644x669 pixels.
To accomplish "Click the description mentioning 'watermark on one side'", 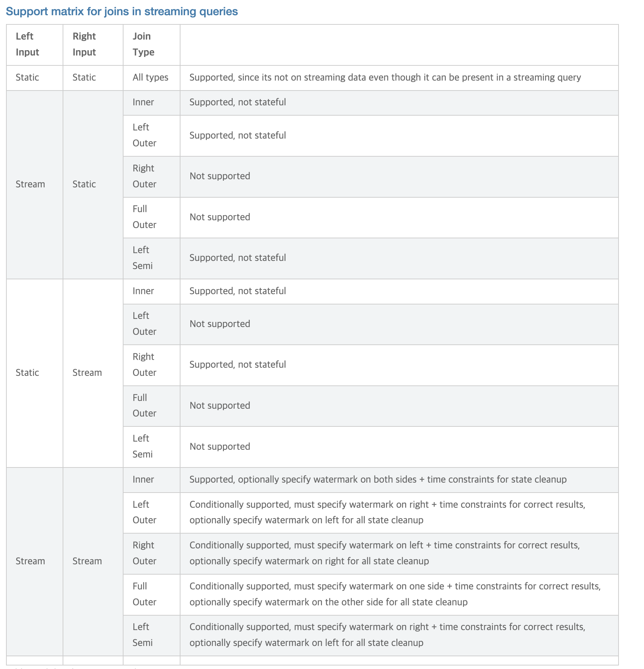I will pos(395,594).
